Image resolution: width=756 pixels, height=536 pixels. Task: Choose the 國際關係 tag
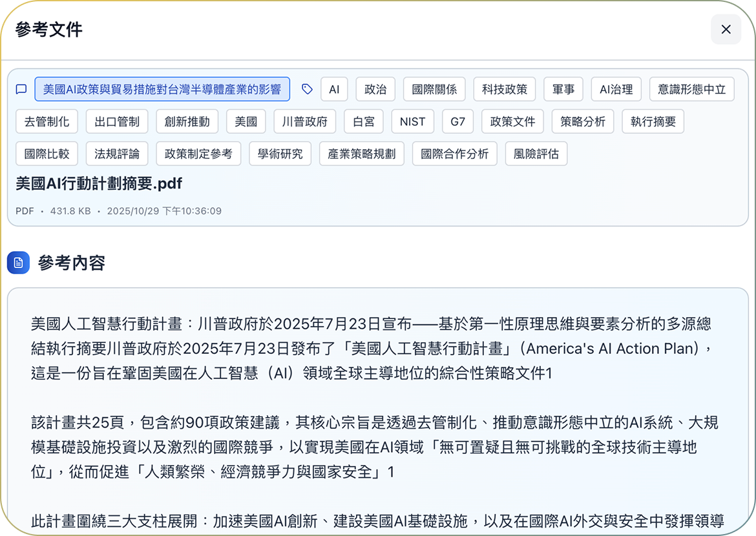click(434, 89)
